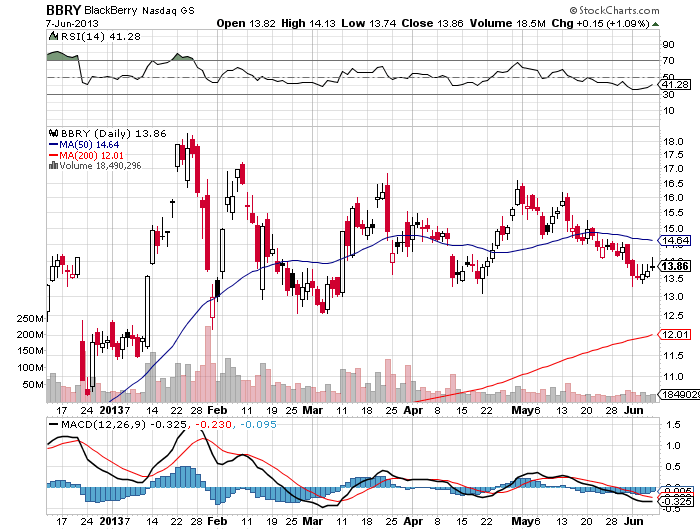Image resolution: width=700 pixels, height=530 pixels.
Task: Click the red 12.01 price tag
Action: coord(675,335)
